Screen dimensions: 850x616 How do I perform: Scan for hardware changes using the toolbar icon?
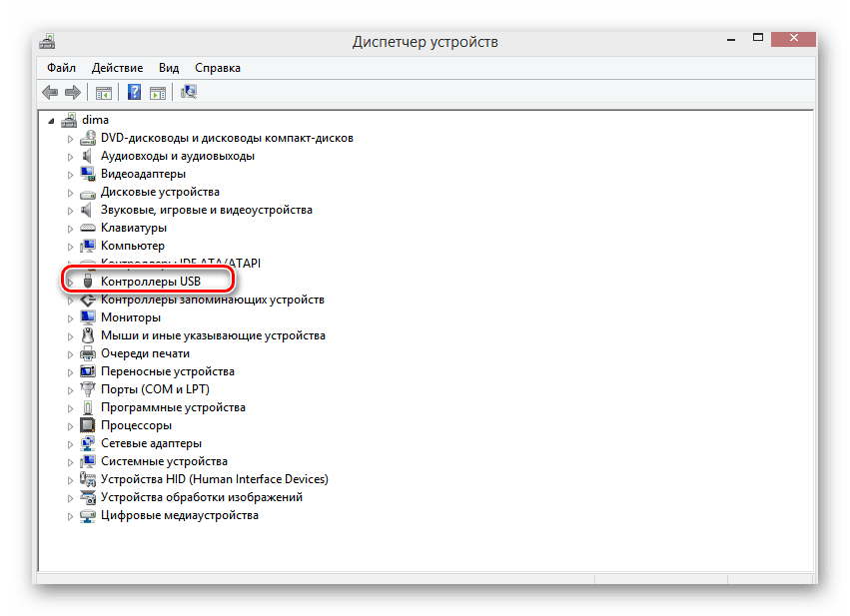coord(189,93)
